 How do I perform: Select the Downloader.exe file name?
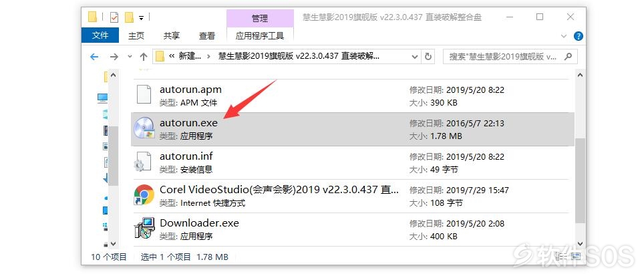point(199,223)
